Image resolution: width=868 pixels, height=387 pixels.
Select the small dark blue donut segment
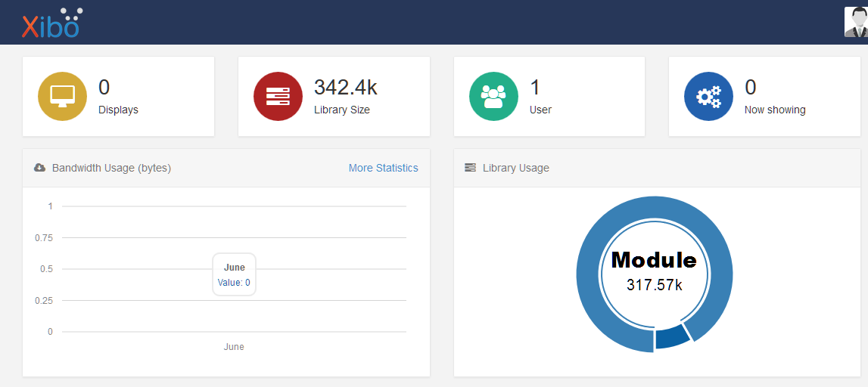click(x=673, y=337)
